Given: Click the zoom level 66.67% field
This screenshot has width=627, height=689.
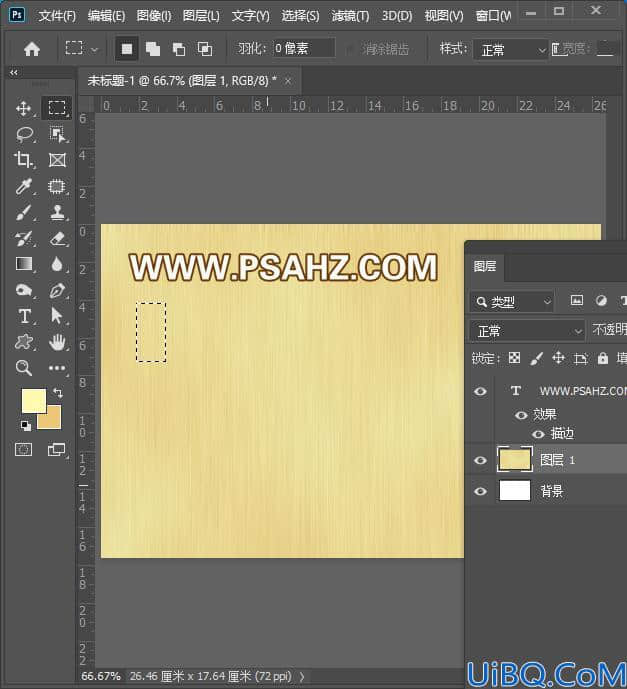Looking at the screenshot, I should click(101, 676).
